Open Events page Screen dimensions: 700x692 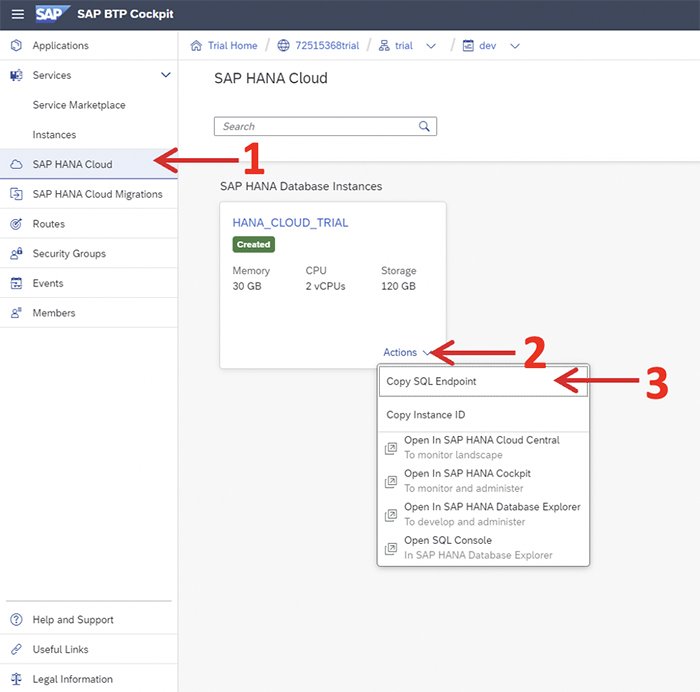(89, 283)
